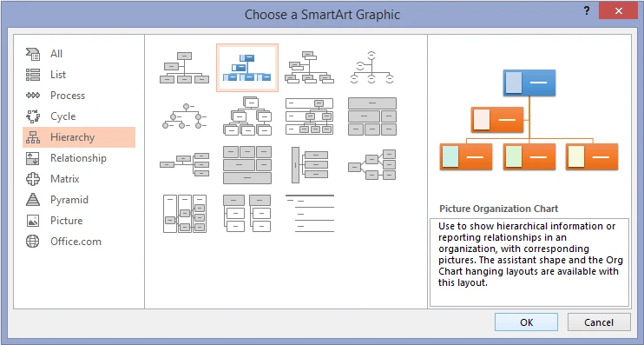Viewport: 644px width, 345px height.
Task: Select the Matrix category icon
Action: [x=33, y=179]
